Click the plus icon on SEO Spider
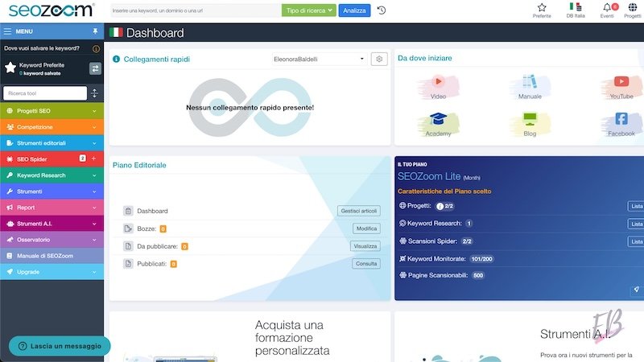644x362 pixels. pos(93,158)
